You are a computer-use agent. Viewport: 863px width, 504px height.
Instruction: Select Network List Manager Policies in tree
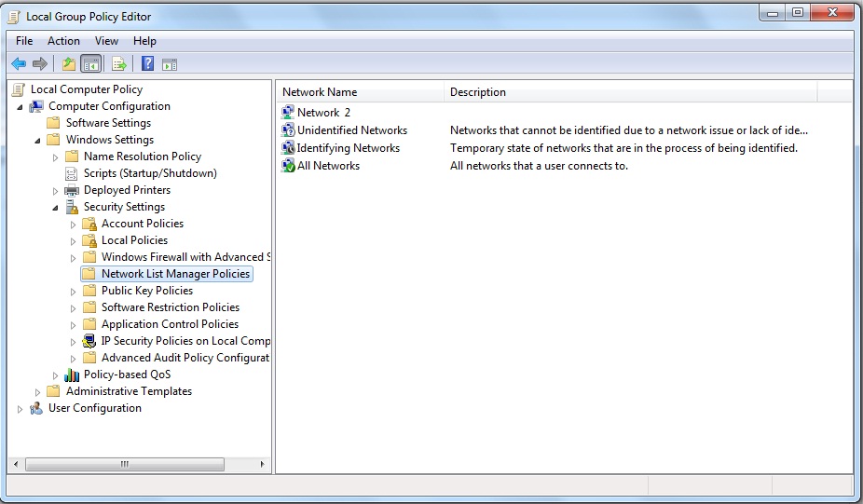pyautogui.click(x=167, y=274)
